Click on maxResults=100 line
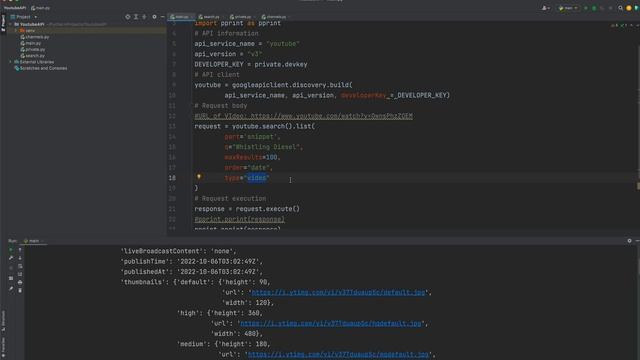The width and height of the screenshot is (640, 360). point(252,157)
